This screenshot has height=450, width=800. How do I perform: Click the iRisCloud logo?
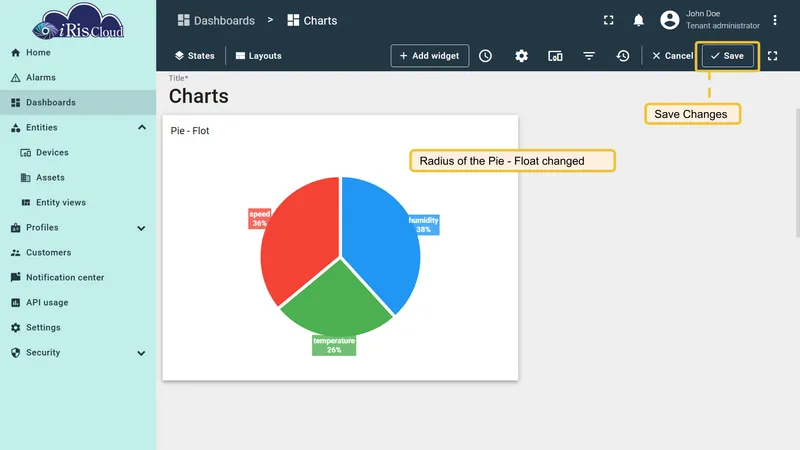[x=78, y=21]
